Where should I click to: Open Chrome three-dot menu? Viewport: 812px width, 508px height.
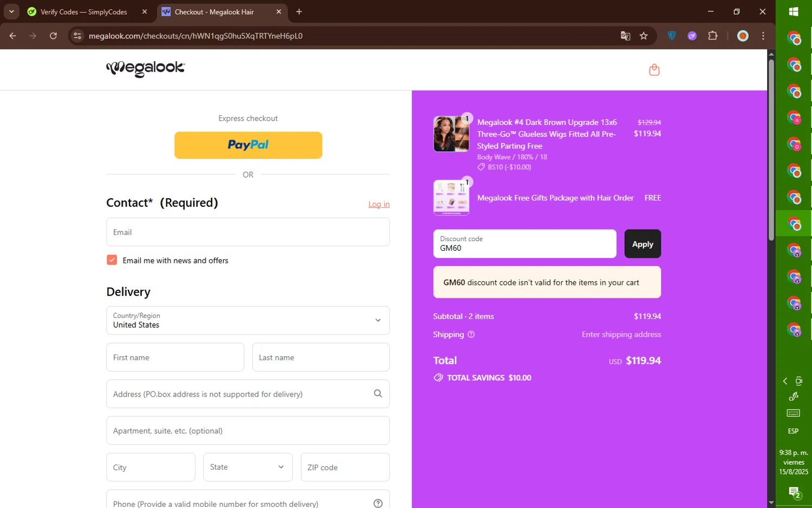point(763,36)
